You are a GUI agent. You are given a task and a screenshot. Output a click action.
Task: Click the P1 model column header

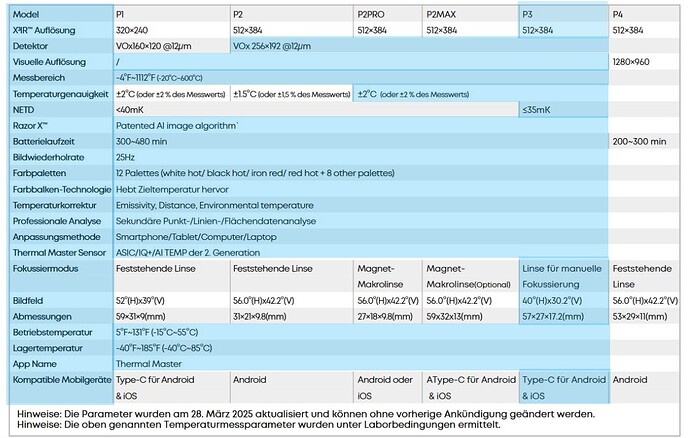click(120, 15)
